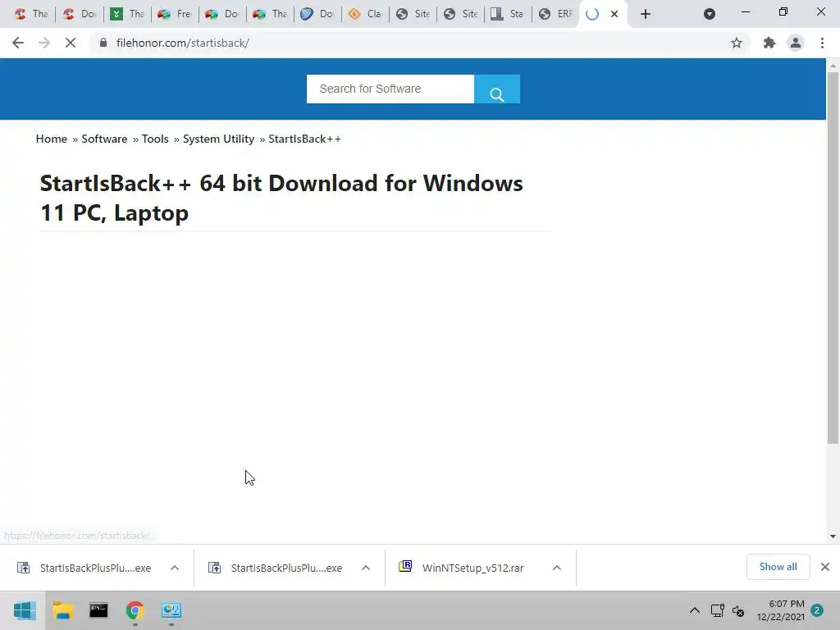This screenshot has width=840, height=630.
Task: Click the scrollbar down arrow
Action: [833, 536]
